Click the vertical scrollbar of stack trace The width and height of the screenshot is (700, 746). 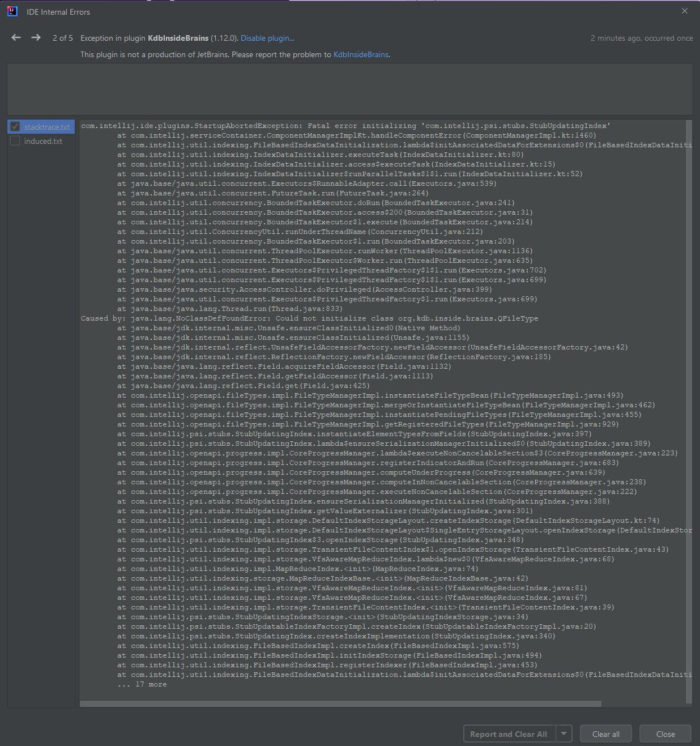(689, 412)
